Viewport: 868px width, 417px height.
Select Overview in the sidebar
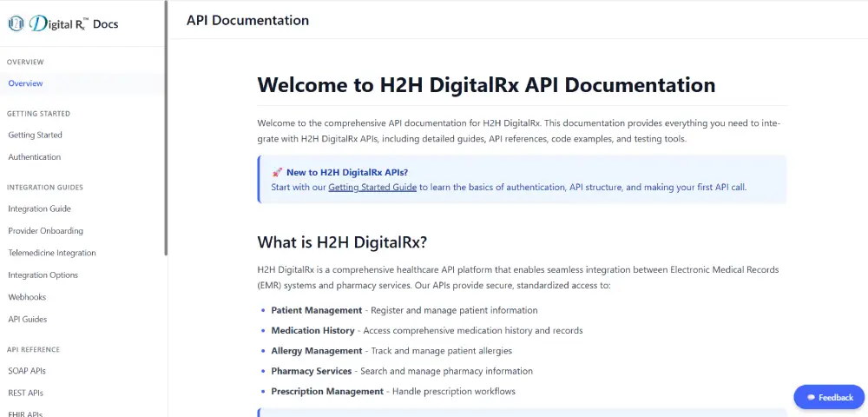tap(25, 83)
